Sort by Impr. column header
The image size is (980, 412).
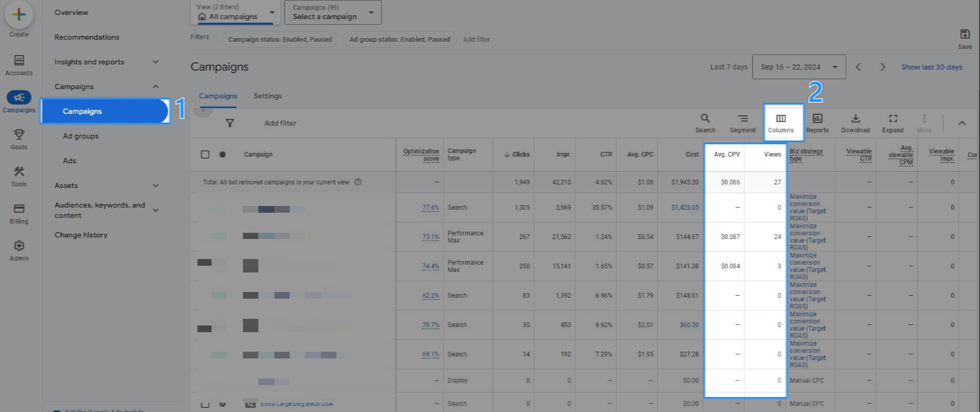point(564,154)
